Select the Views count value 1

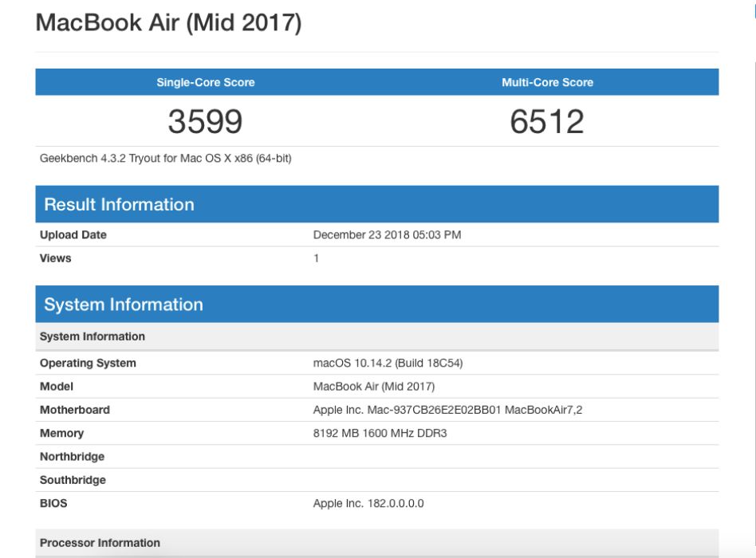click(x=317, y=258)
